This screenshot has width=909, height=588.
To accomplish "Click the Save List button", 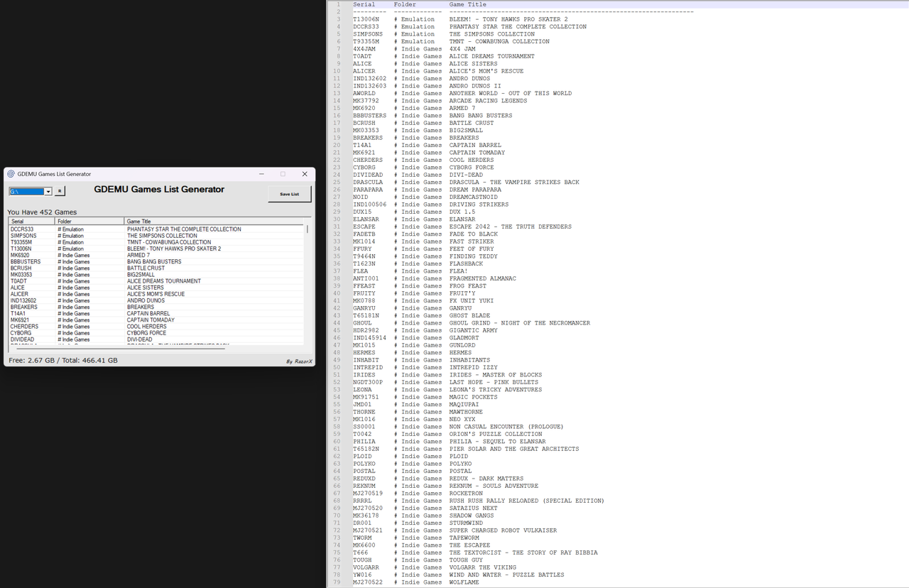I will 289,193.
